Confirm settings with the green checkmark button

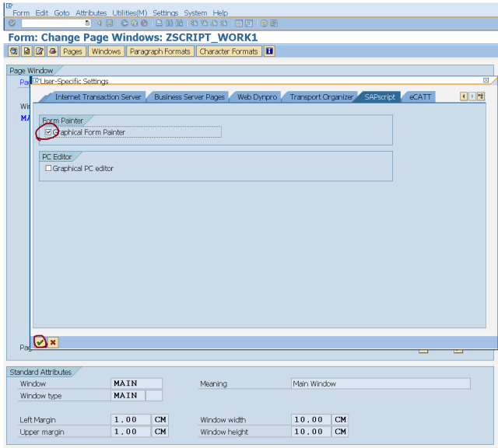[40, 342]
